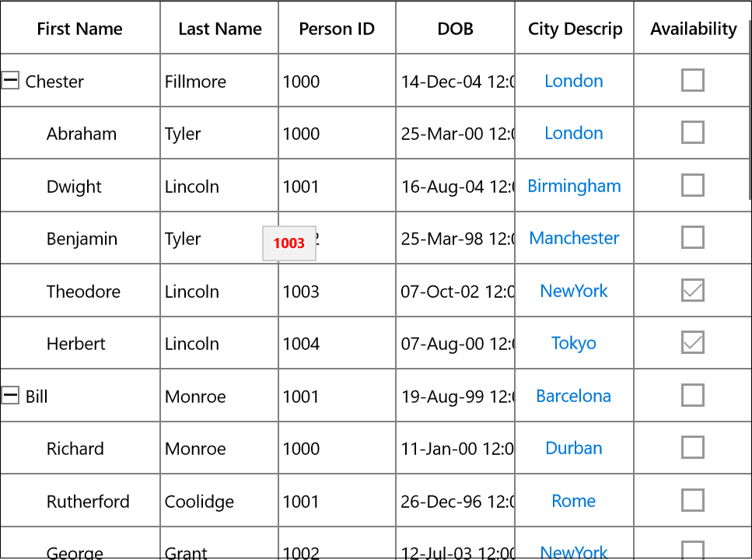The image size is (752, 560).
Task: Click the DOB column header
Action: (x=455, y=28)
